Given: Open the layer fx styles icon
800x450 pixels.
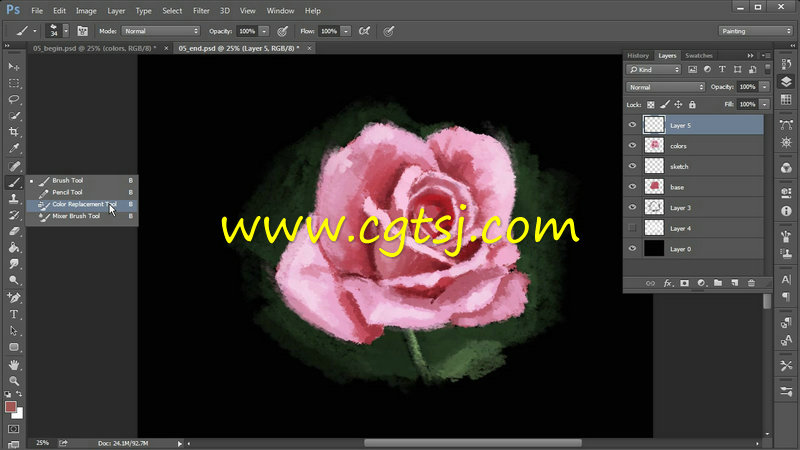Looking at the screenshot, I should (x=667, y=283).
